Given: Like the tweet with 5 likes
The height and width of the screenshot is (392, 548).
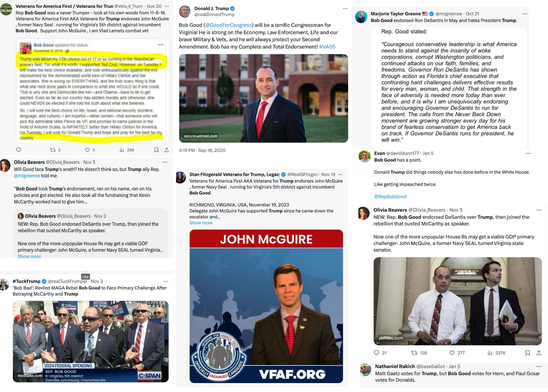Looking at the screenshot, I should pyautogui.click(x=90, y=150).
